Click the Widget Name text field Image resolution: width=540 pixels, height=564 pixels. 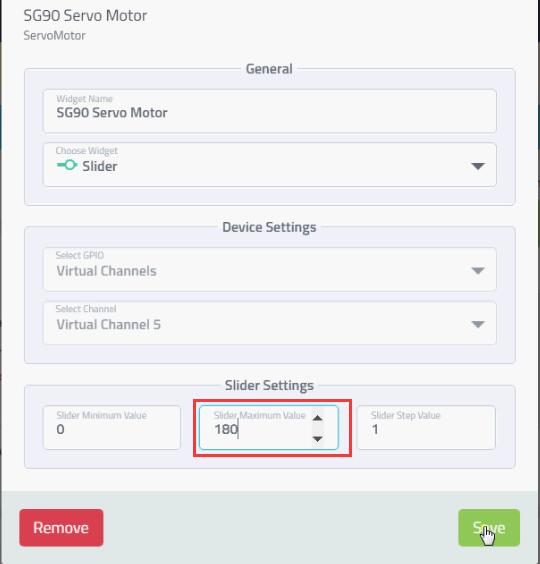[270, 111]
